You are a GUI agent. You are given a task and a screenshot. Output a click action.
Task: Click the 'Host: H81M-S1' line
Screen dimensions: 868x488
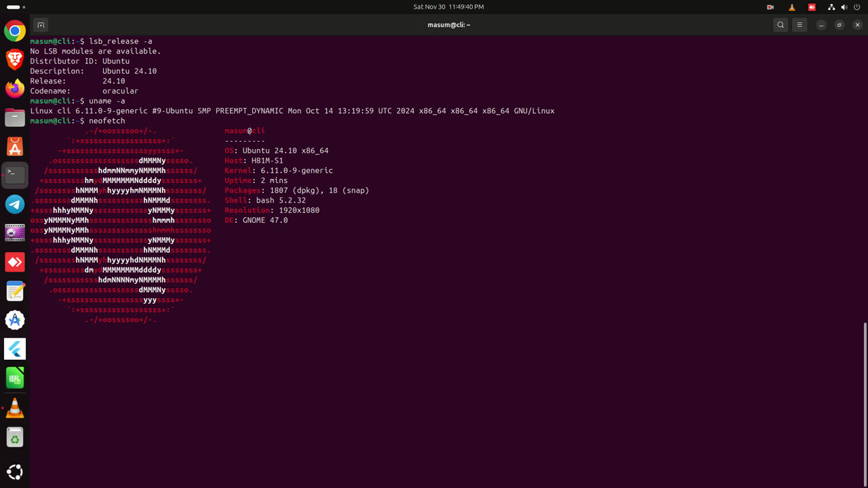(x=254, y=161)
